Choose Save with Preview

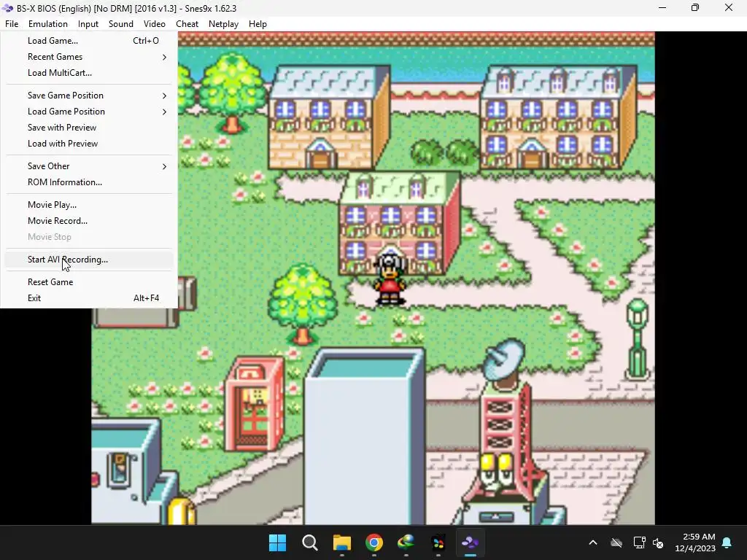pyautogui.click(x=89, y=128)
